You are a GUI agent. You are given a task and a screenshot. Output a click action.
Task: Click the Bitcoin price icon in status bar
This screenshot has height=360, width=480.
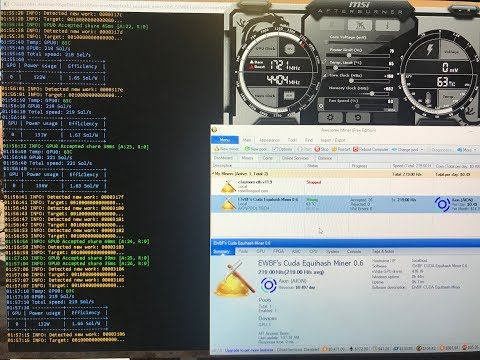tap(325, 349)
